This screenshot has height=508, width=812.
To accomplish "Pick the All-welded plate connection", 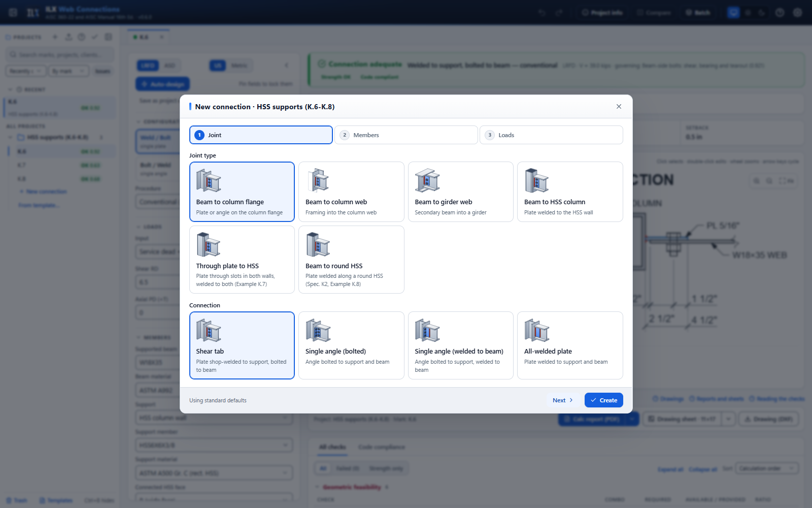I will 570,345.
